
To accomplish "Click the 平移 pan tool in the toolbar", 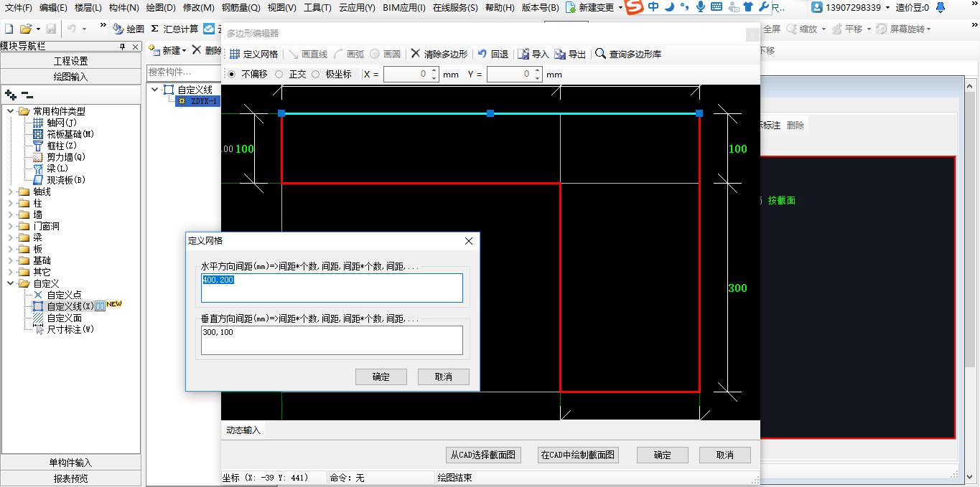I will coord(848,29).
